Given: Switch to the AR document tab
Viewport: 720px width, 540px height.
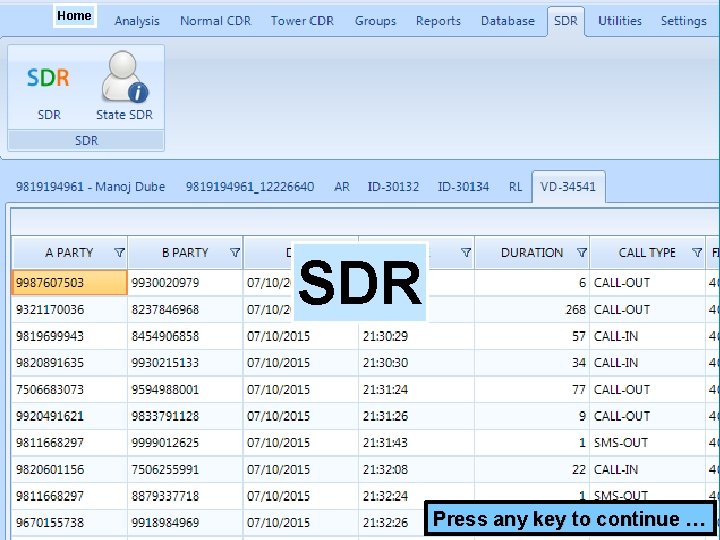Looking at the screenshot, I should tap(342, 187).
